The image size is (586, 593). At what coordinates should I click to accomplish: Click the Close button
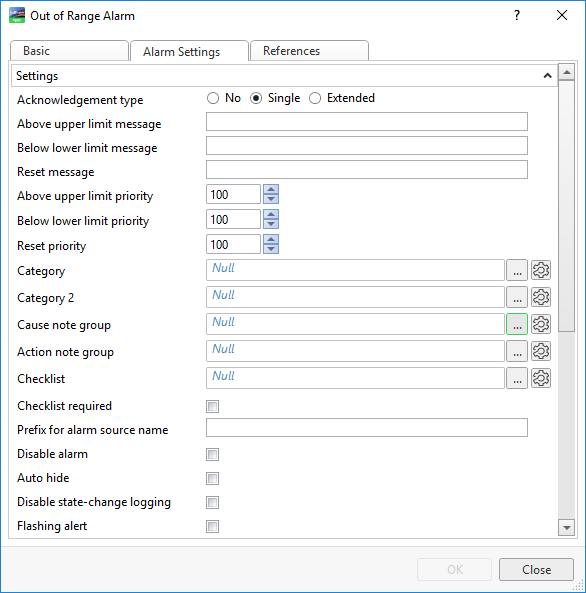536,569
